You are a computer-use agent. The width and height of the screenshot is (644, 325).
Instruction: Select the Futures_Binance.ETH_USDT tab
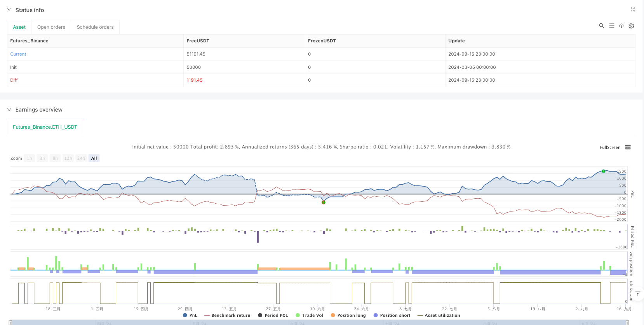pyautogui.click(x=45, y=127)
